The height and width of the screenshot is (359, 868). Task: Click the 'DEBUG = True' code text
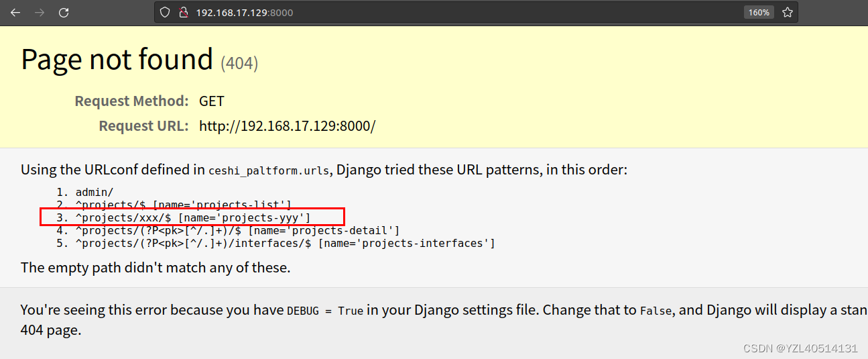coord(325,311)
